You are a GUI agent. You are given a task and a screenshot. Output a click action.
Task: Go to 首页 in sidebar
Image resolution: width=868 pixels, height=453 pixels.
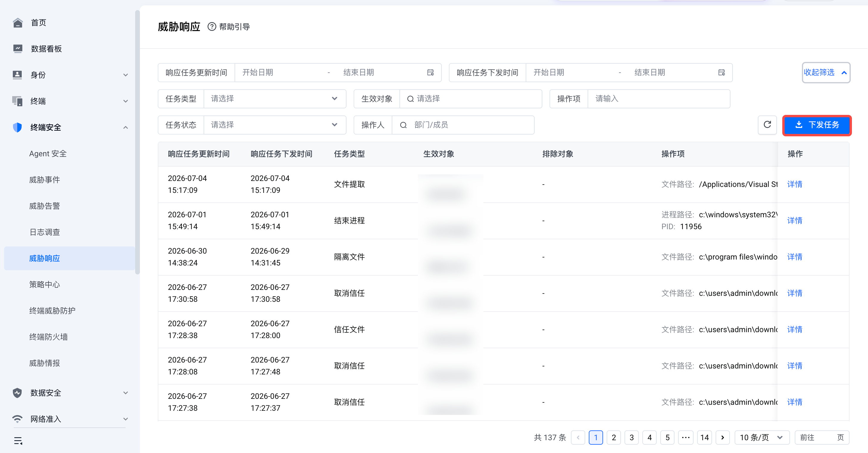[38, 23]
